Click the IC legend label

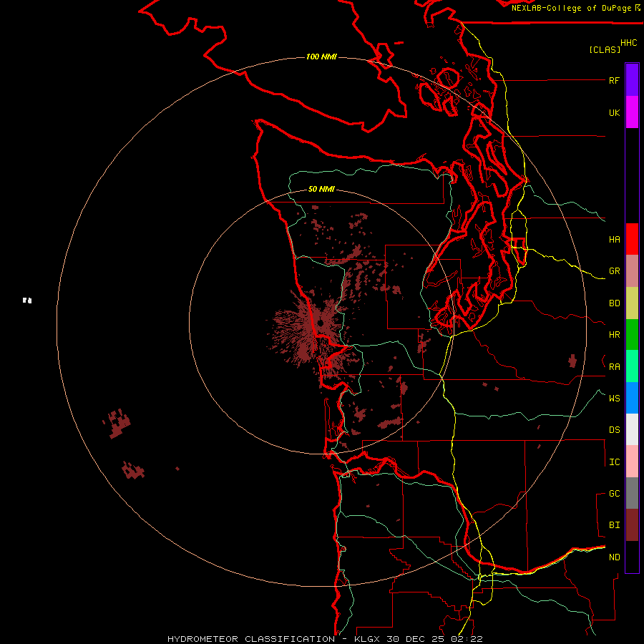[x=614, y=462]
